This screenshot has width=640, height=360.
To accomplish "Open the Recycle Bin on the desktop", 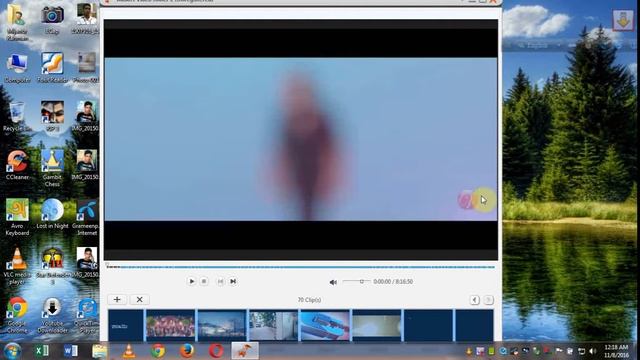I will click(x=17, y=117).
